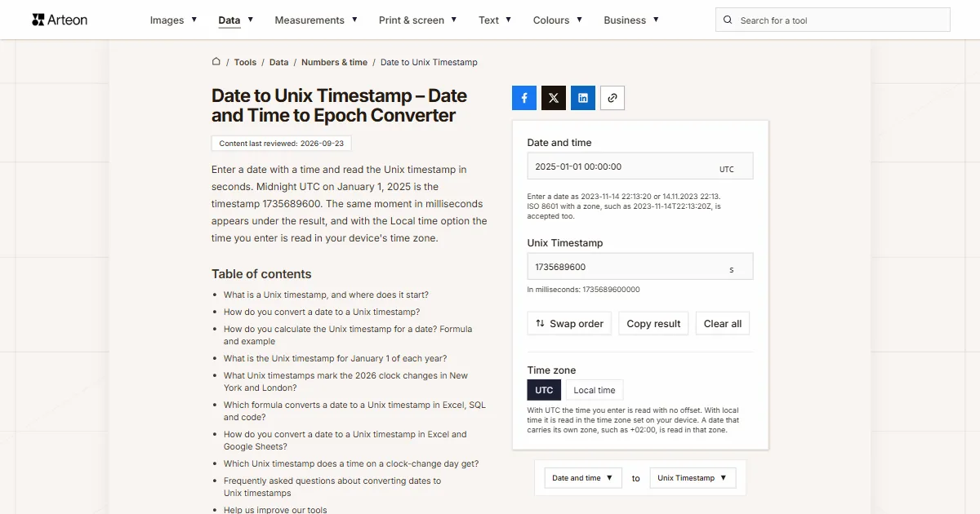
Task: Focus the 'Search for a tool' box
Action: tap(833, 20)
